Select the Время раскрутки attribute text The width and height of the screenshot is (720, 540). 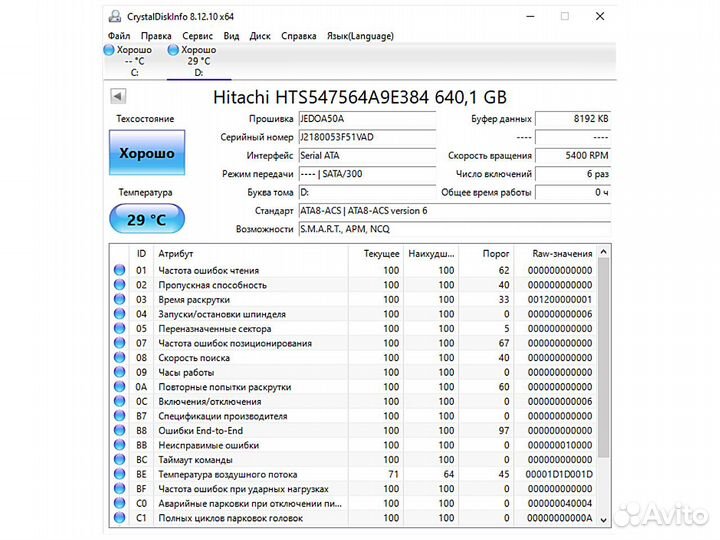click(x=194, y=299)
